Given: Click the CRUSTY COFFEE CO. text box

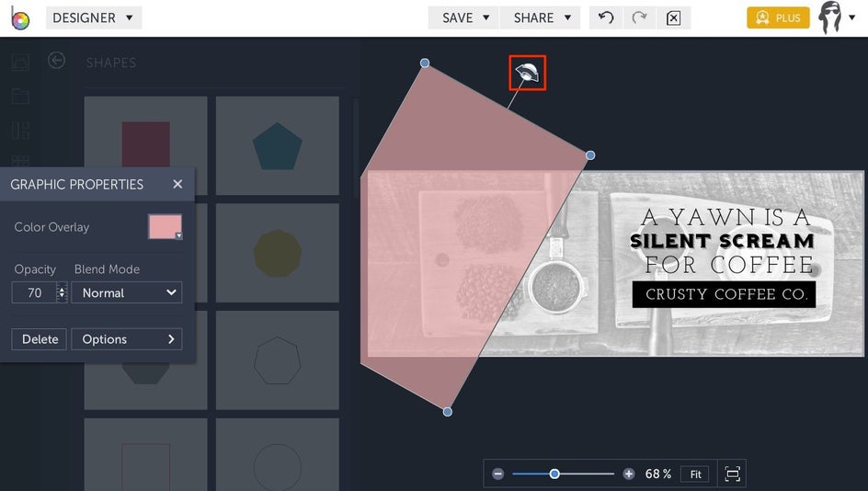Looking at the screenshot, I should point(724,294).
